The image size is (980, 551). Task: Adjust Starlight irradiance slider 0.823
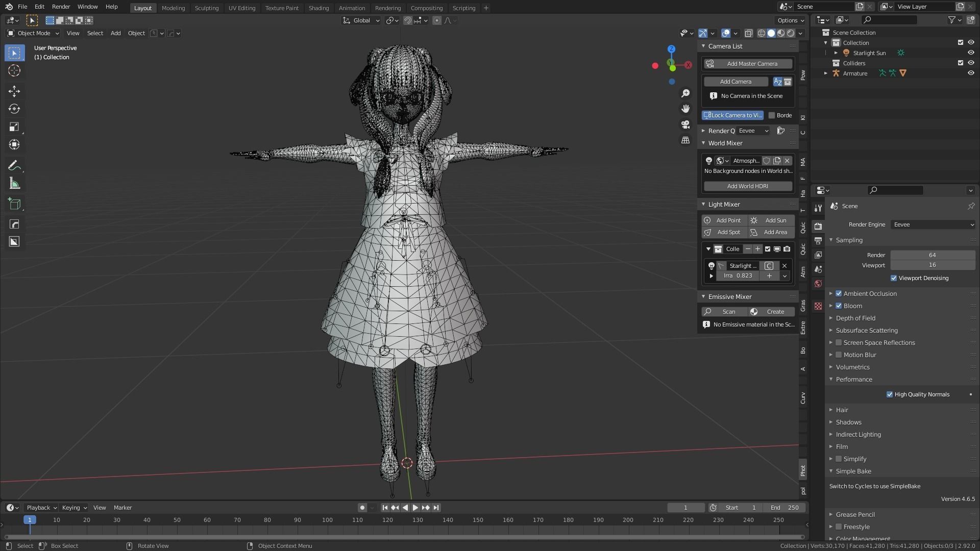point(738,276)
